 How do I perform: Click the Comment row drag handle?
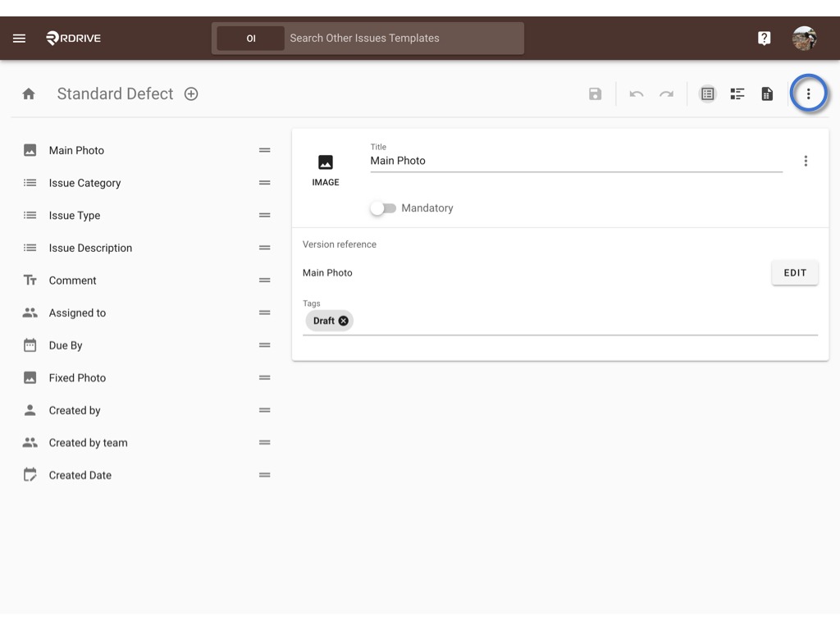pyautogui.click(x=265, y=281)
